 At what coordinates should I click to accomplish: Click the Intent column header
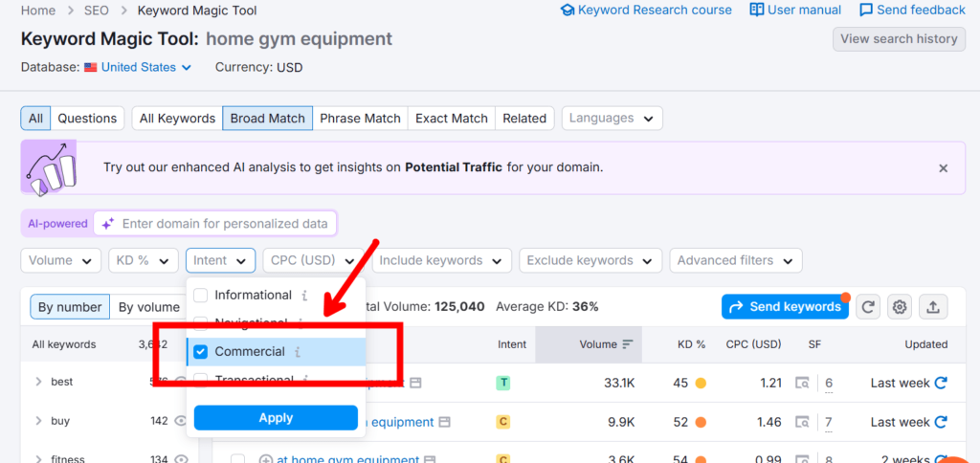click(512, 344)
